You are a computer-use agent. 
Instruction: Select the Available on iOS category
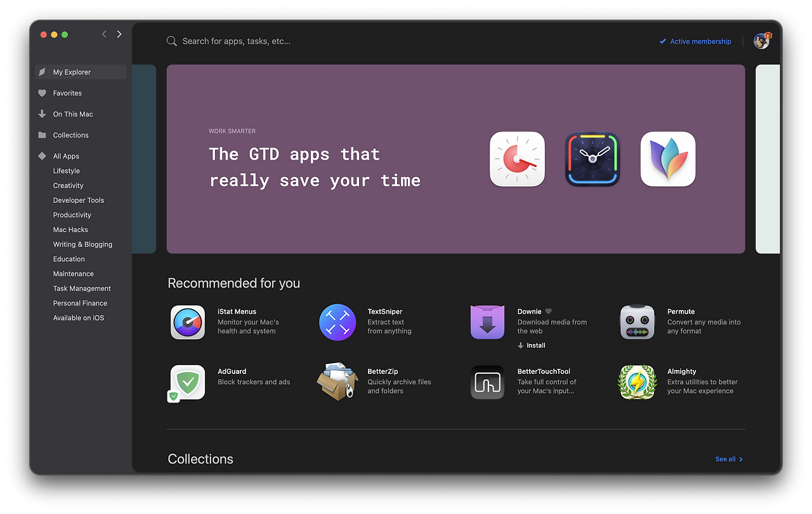click(79, 318)
